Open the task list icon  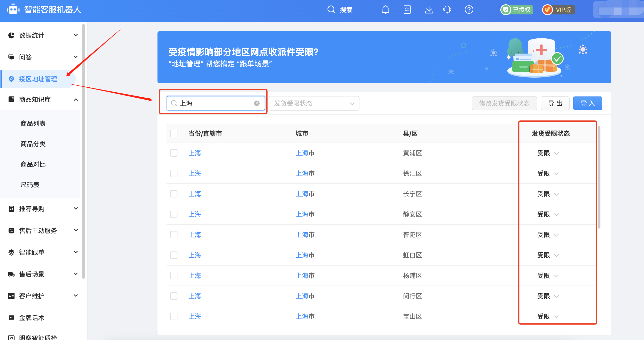point(407,10)
